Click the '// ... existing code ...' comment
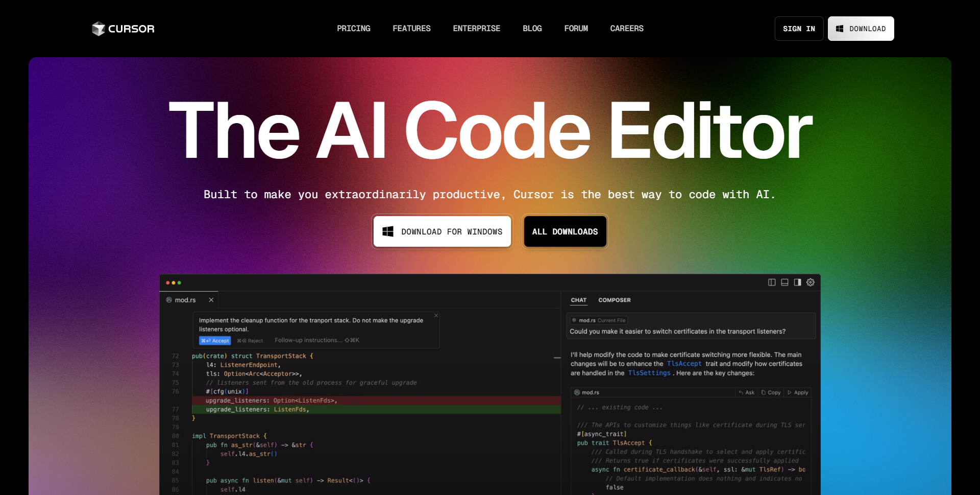The height and width of the screenshot is (495, 980). tap(620, 408)
